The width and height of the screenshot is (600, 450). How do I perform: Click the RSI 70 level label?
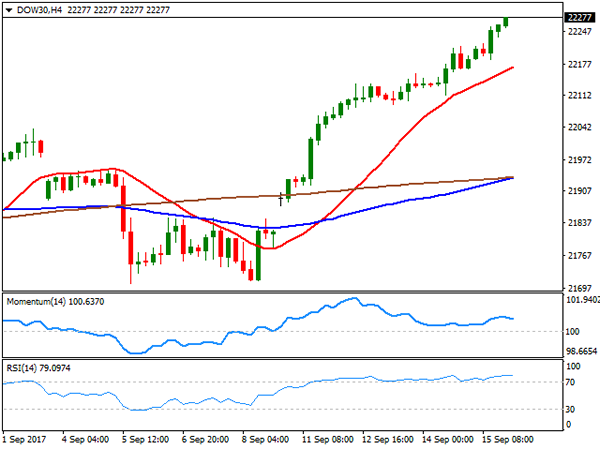[x=570, y=382]
